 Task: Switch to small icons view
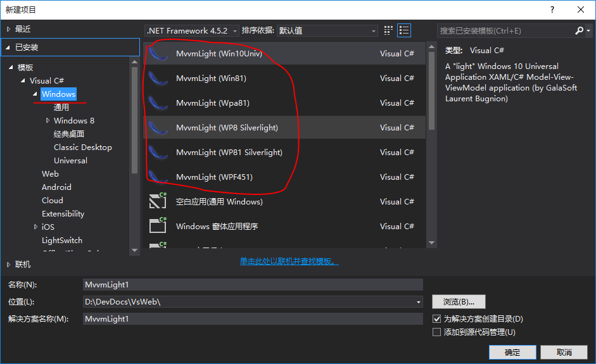(x=388, y=31)
